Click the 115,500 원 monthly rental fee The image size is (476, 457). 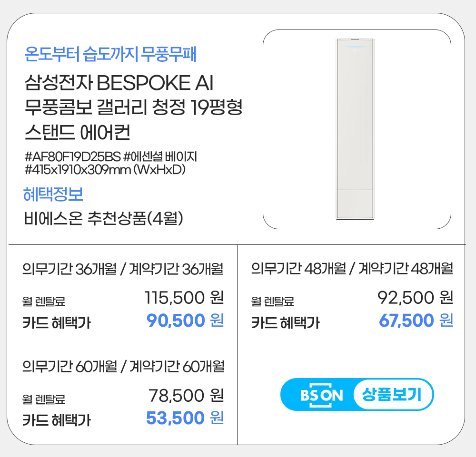click(184, 298)
